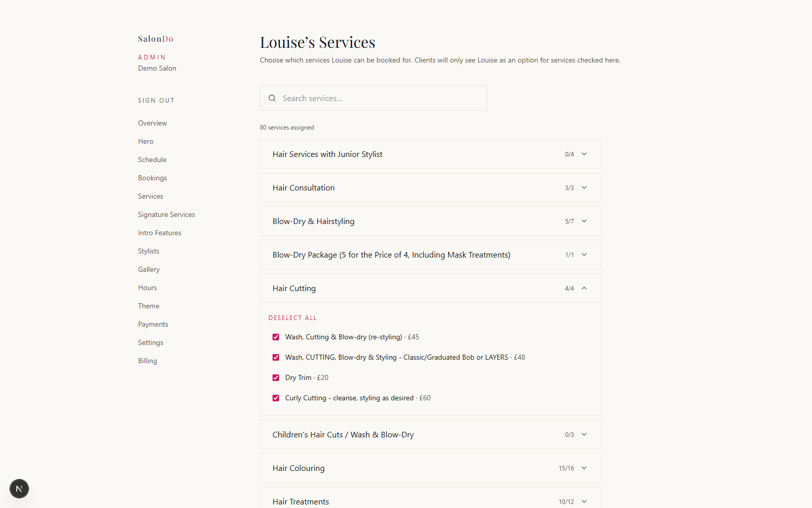812x508 pixels.
Task: Open Signature Services page
Action: pos(166,214)
